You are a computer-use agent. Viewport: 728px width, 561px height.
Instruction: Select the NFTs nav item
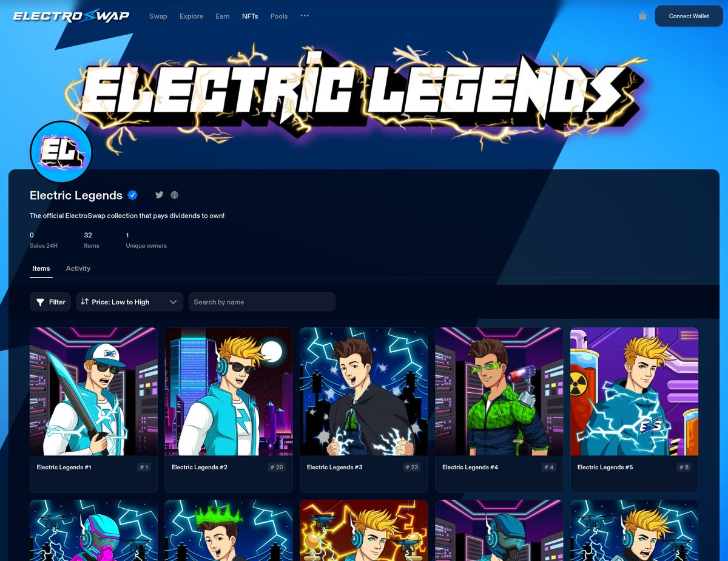[250, 16]
